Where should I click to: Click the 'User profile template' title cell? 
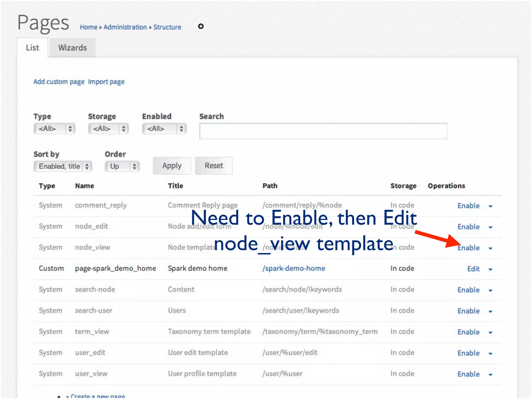[202, 374]
